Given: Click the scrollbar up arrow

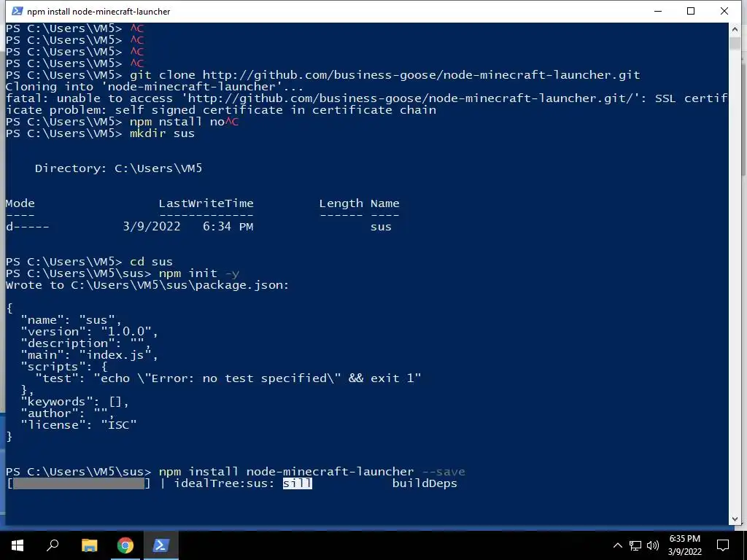Looking at the screenshot, I should (735, 29).
